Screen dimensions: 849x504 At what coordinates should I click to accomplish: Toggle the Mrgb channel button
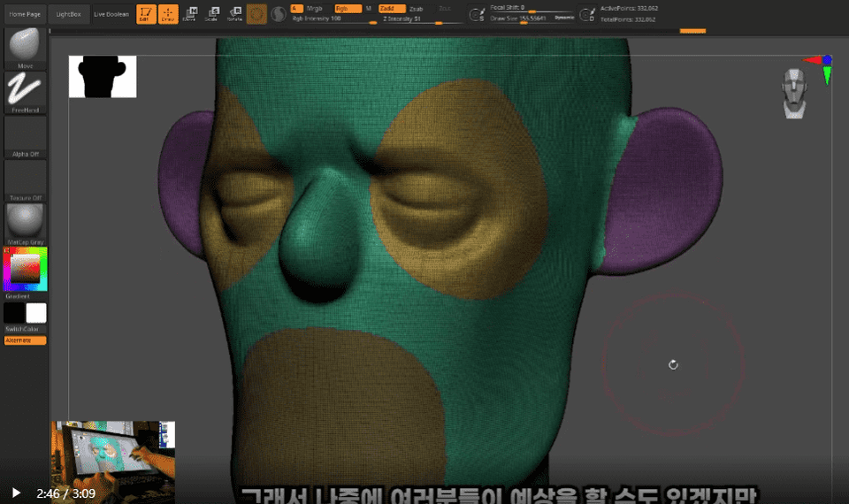pos(314,8)
